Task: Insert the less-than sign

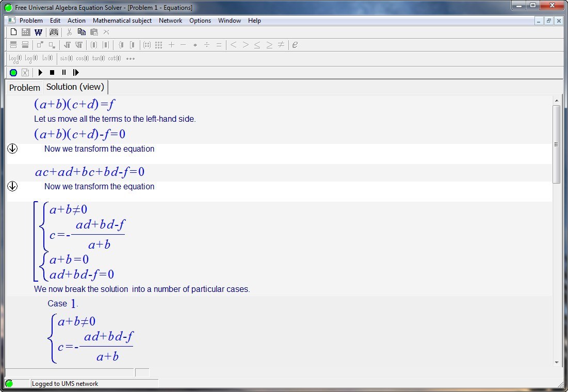Action: point(233,45)
